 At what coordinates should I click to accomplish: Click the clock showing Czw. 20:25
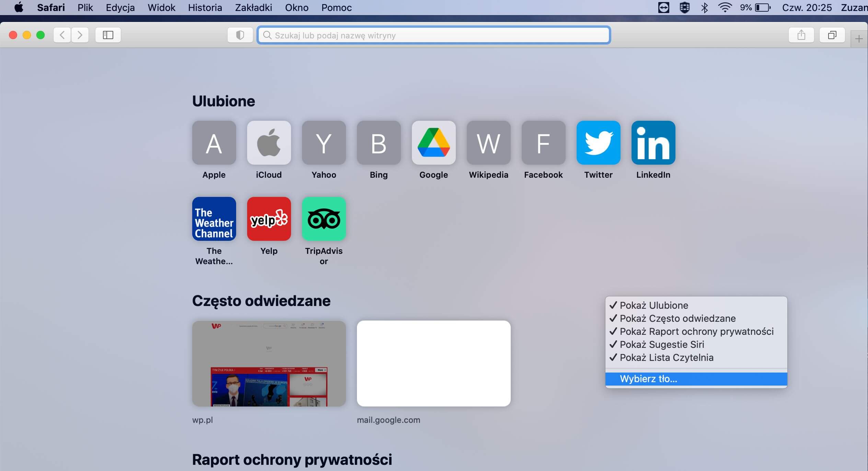click(807, 8)
